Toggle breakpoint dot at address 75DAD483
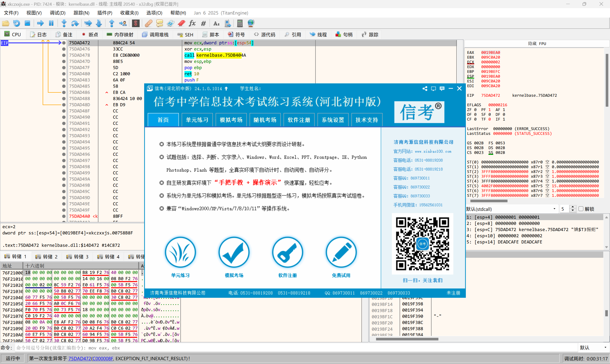The image size is (610, 364). point(64,80)
